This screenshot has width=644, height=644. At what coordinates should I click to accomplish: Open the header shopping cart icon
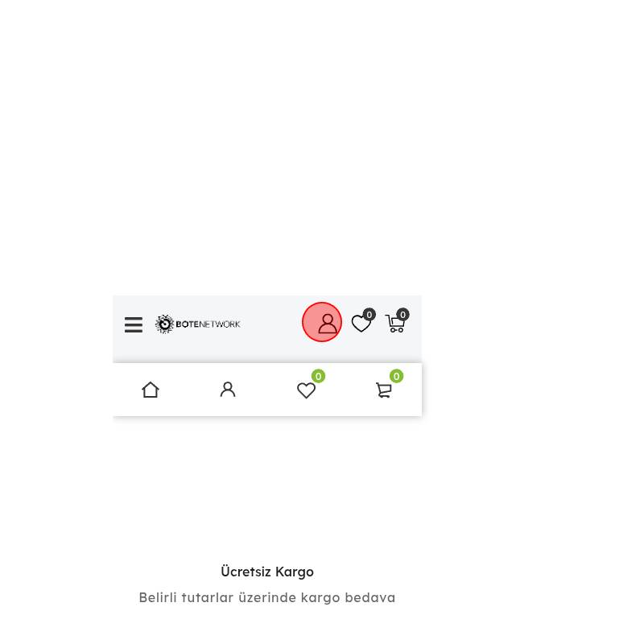click(x=395, y=324)
